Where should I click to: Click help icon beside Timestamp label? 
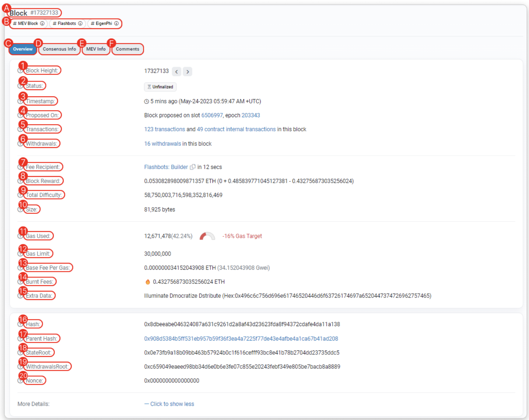(x=20, y=101)
